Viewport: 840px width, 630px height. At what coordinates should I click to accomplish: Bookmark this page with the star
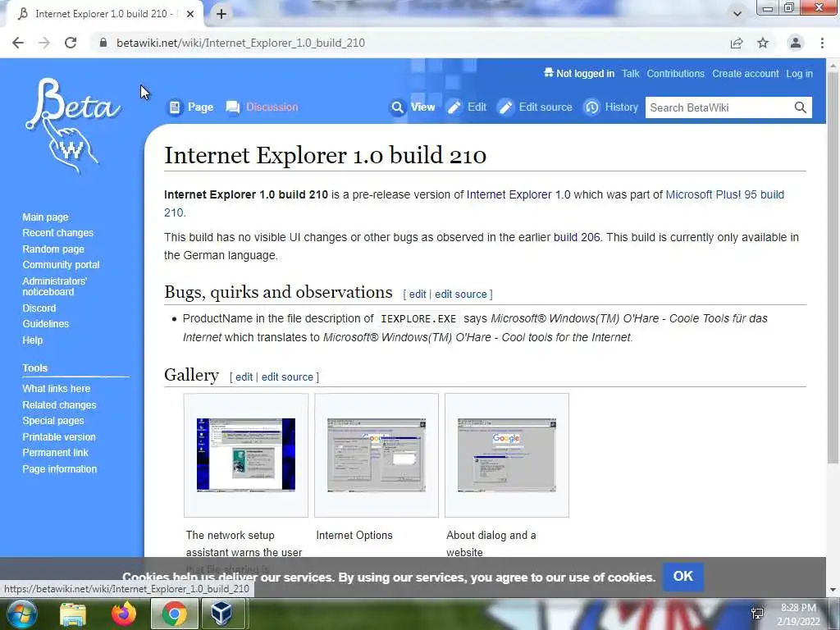763,43
